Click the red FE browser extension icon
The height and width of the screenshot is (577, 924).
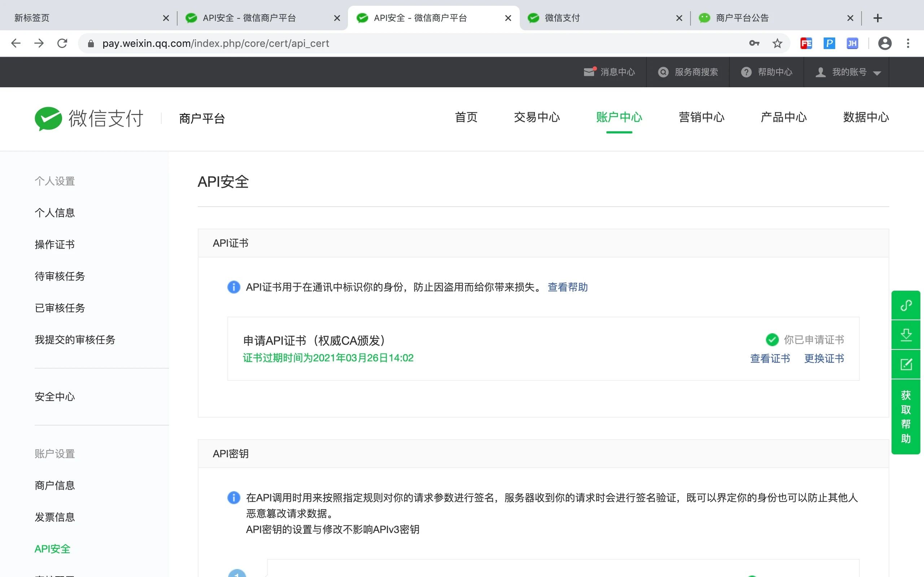[806, 44]
